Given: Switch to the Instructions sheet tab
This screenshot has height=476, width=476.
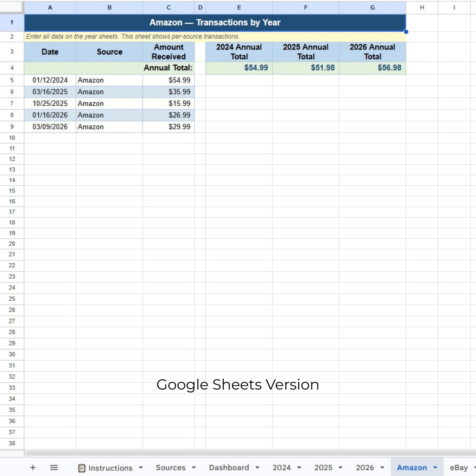Looking at the screenshot, I should point(110,468).
